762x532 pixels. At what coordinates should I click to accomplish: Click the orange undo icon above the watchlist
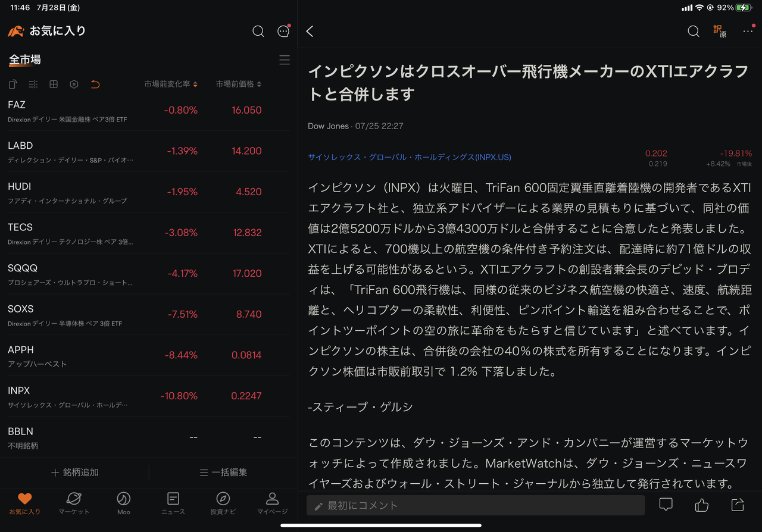(x=95, y=85)
